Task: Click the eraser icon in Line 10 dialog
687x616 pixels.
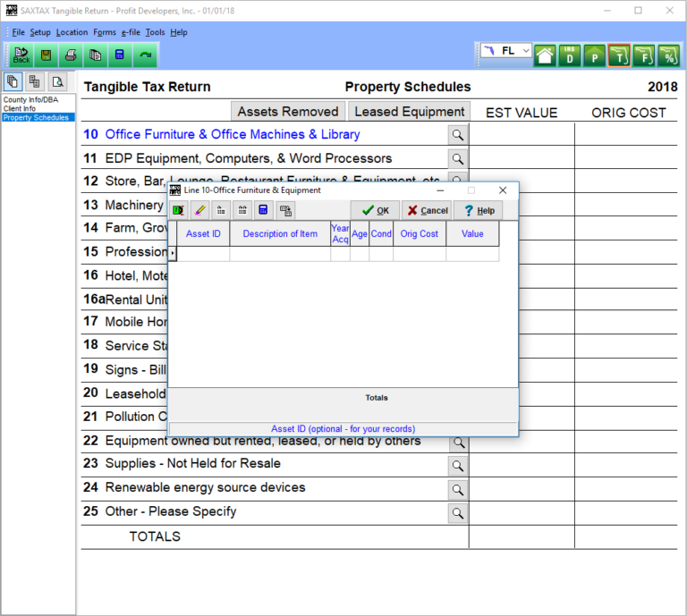Action: coord(199,210)
